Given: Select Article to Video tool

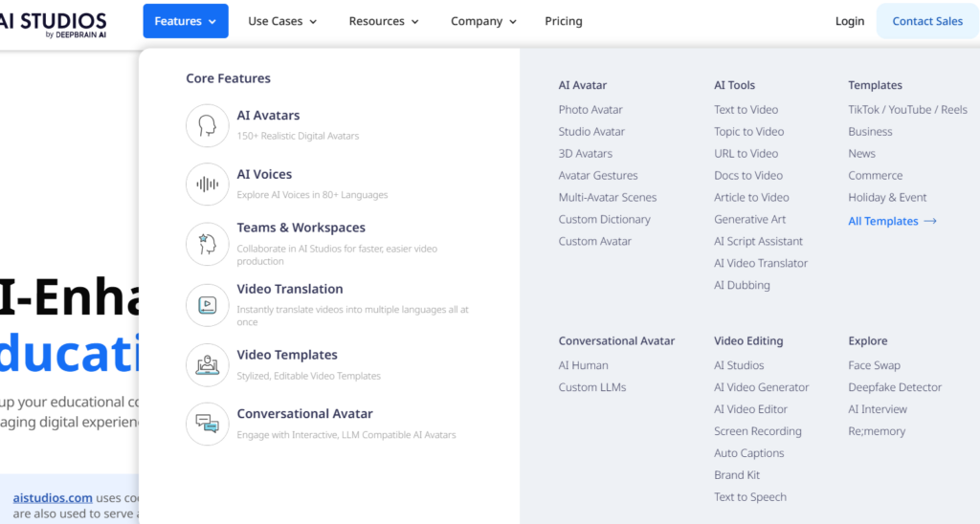Looking at the screenshot, I should click(x=751, y=197).
